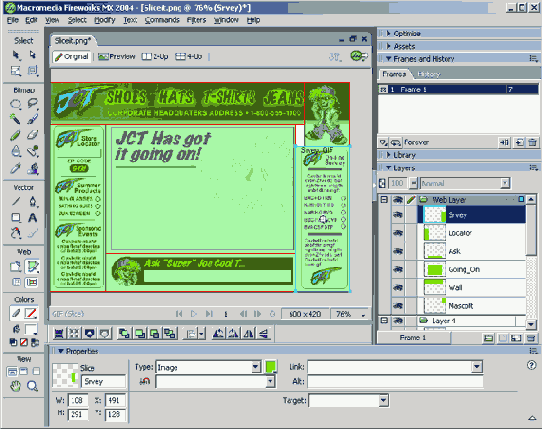
Task: Select the Text tool
Action: [32, 217]
